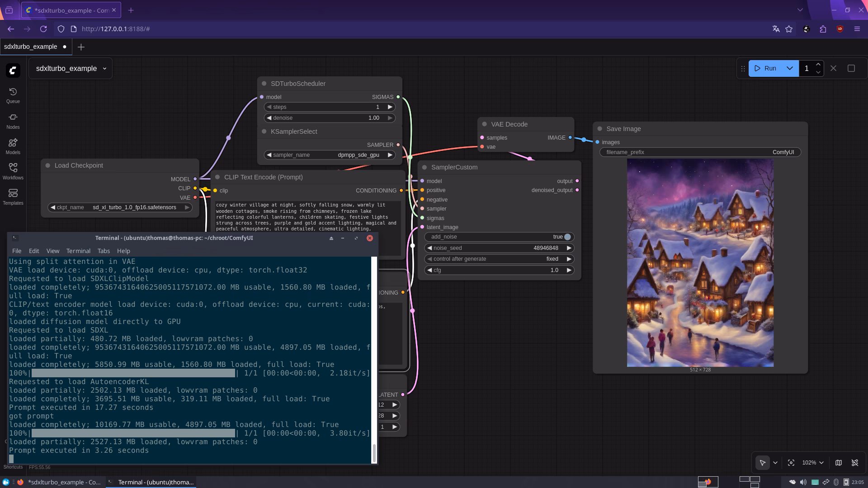Screen dimensions: 868x488
Task: Click the fit view icon
Action: pyautogui.click(x=791, y=463)
